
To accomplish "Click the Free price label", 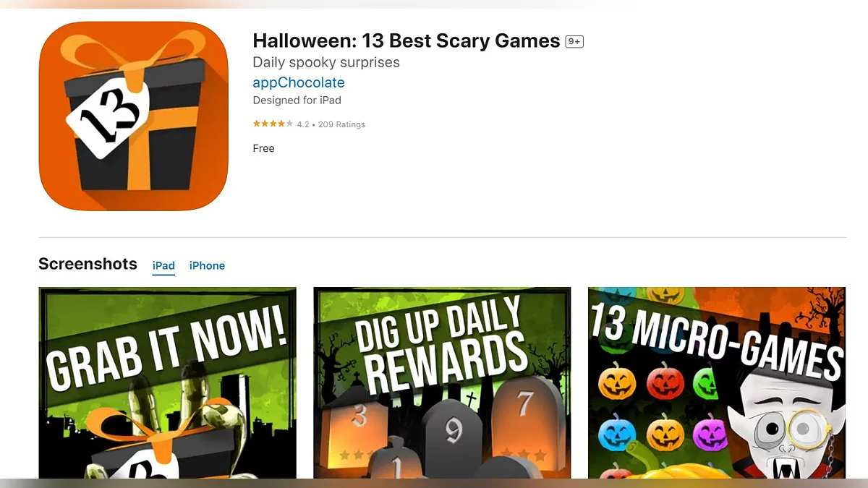I will pos(263,148).
